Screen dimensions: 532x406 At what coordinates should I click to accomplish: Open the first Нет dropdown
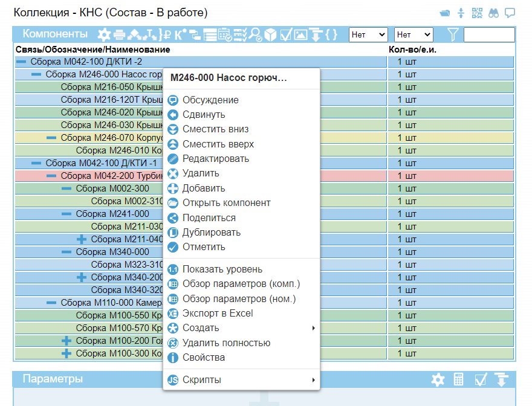[368, 35]
